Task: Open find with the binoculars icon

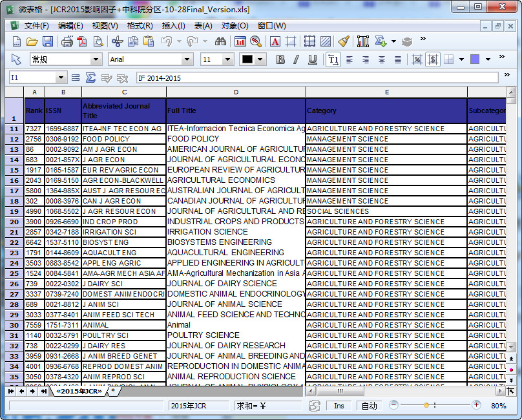Action: pos(220,41)
